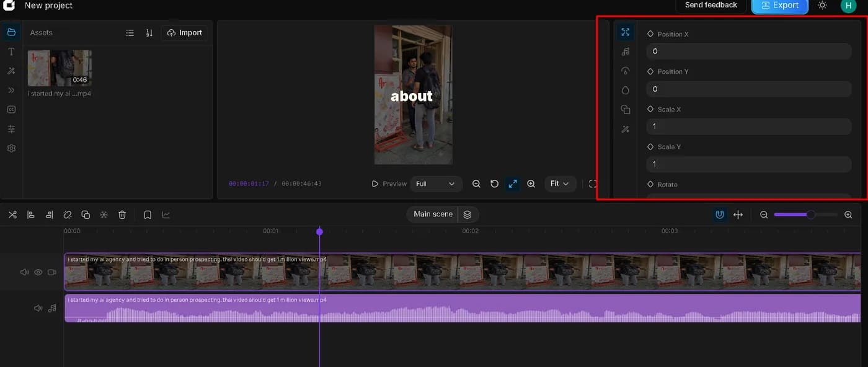Image resolution: width=868 pixels, height=367 pixels.
Task: Trim clip start to playhead
Action: (x=31, y=214)
